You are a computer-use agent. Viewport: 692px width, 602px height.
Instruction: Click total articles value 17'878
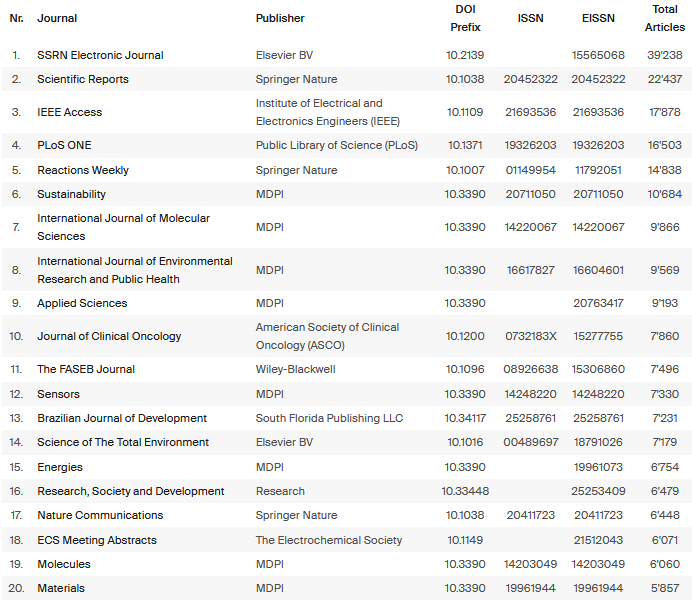665,112
